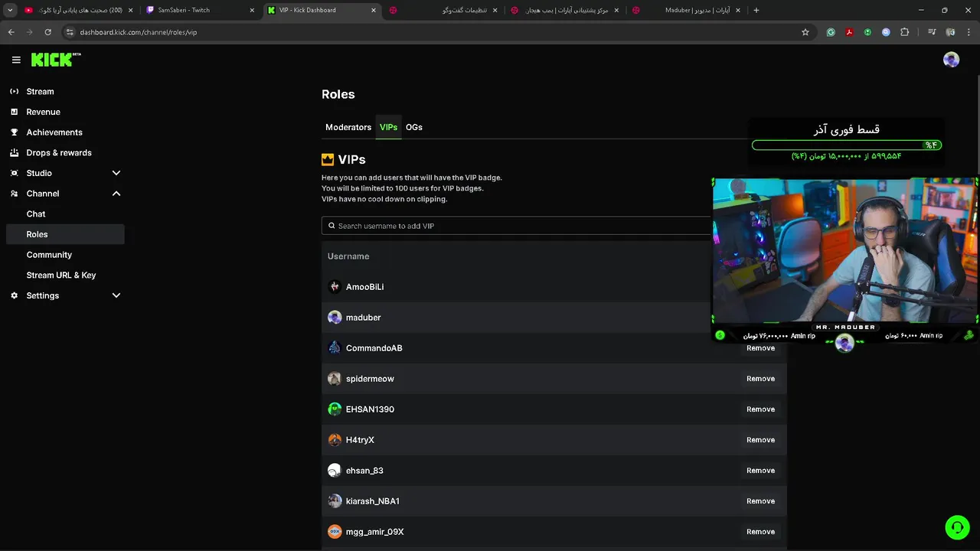Open Roles in the sidebar
Image resolution: width=980 pixels, height=551 pixels.
coord(65,234)
